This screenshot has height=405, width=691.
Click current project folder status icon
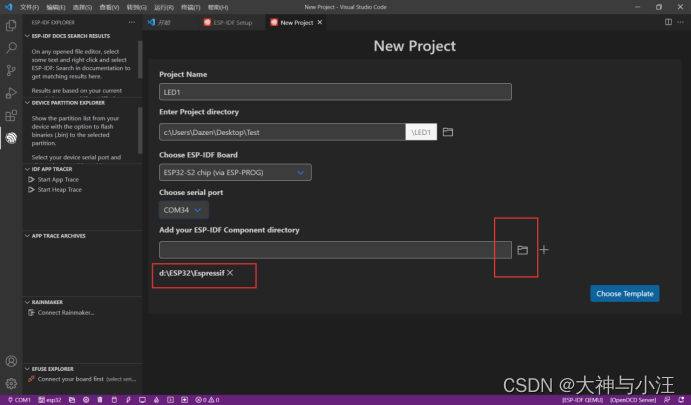point(72,400)
